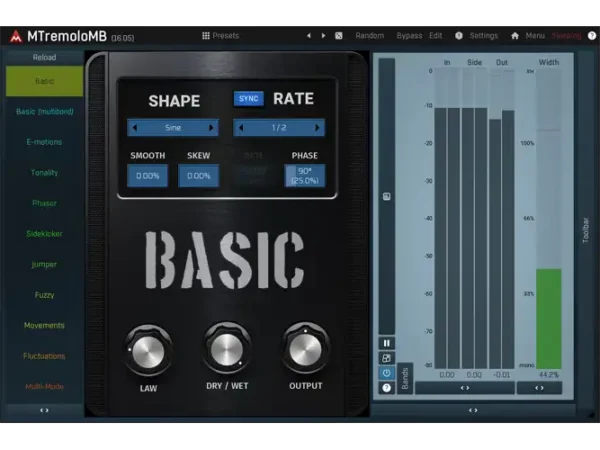
Task: Go to previous preset arrow
Action: [308, 36]
